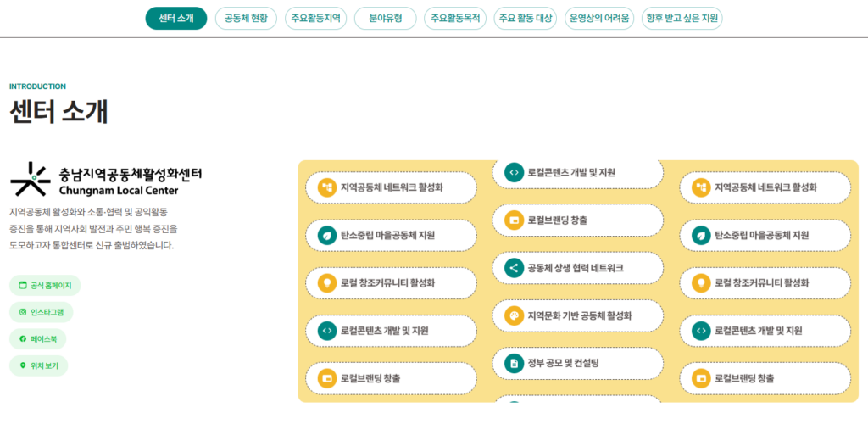Select the 센터 소개 tab

pos(176,18)
